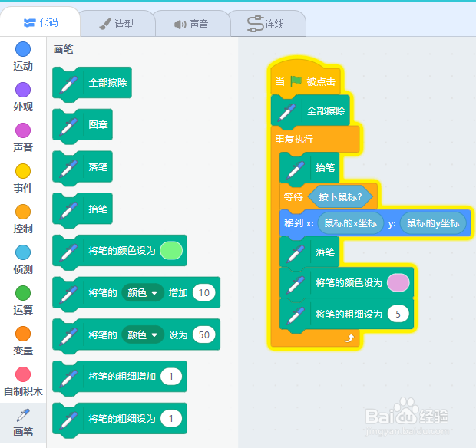Screen dimensions: 476x448
Task: Click pen icon on palette 将笔的粗细设为 block
Action: coord(68,420)
